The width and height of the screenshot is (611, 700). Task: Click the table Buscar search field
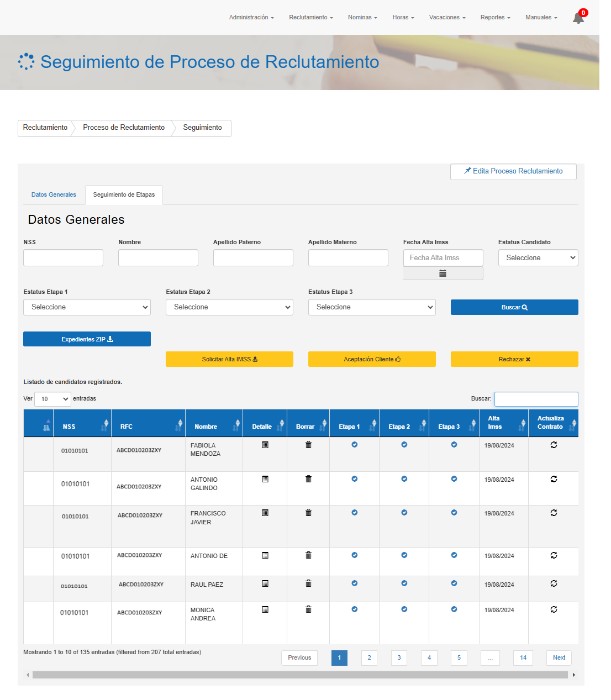(536, 399)
